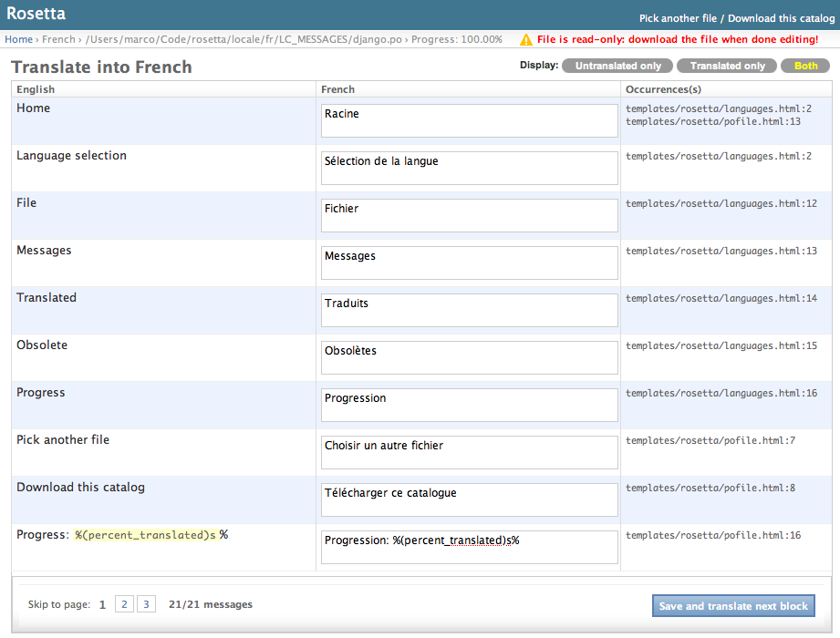Focus the Sélection de la langue field
Image resolution: width=840 pixels, height=638 pixels.
[470, 168]
